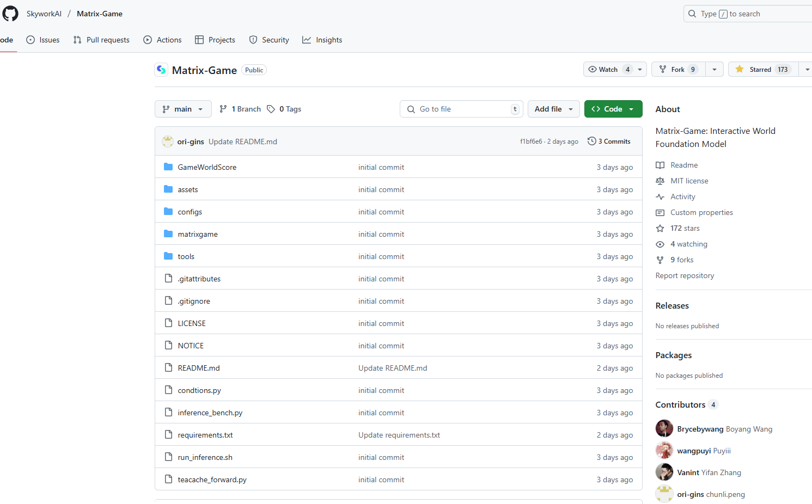Click the teacache_forward.py file icon
The image size is (812, 504).
click(168, 480)
